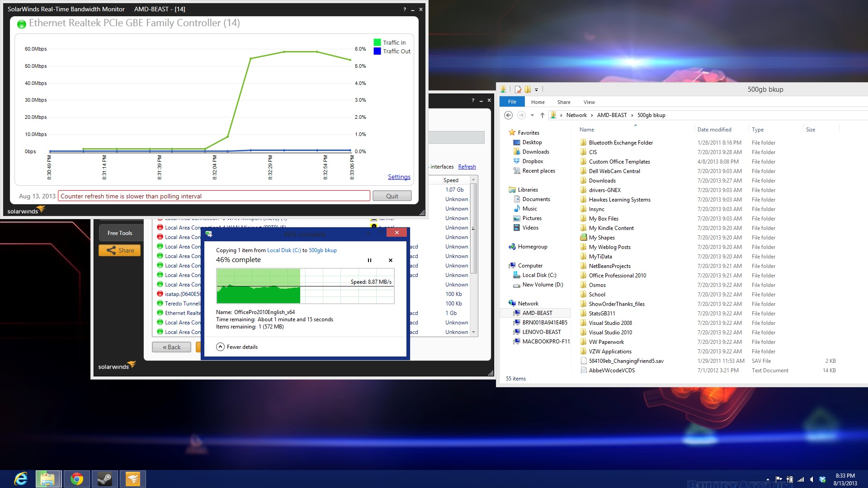Click AMD-BEAST in address breadcrumb
This screenshot has height=488, width=868.
(612, 115)
